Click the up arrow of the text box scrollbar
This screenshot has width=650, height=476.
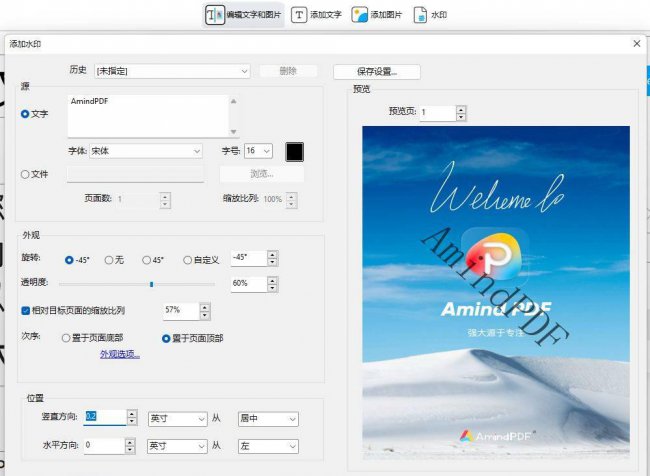233,101
